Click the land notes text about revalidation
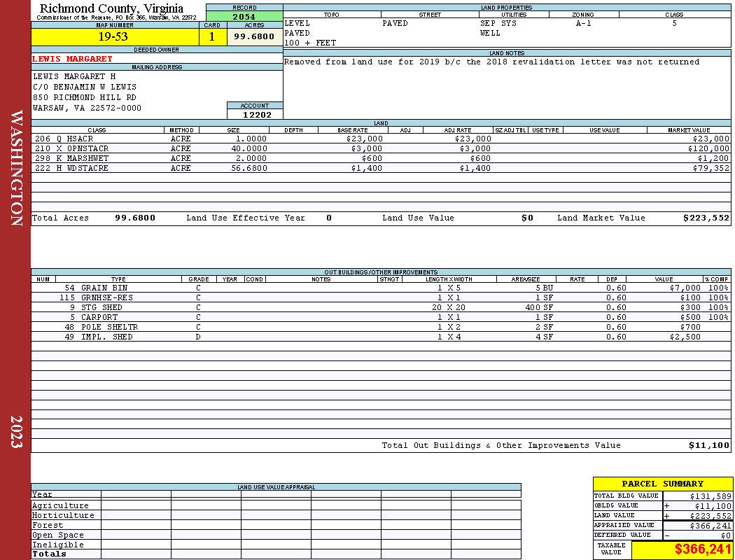This screenshot has height=560, width=735. 491,62
